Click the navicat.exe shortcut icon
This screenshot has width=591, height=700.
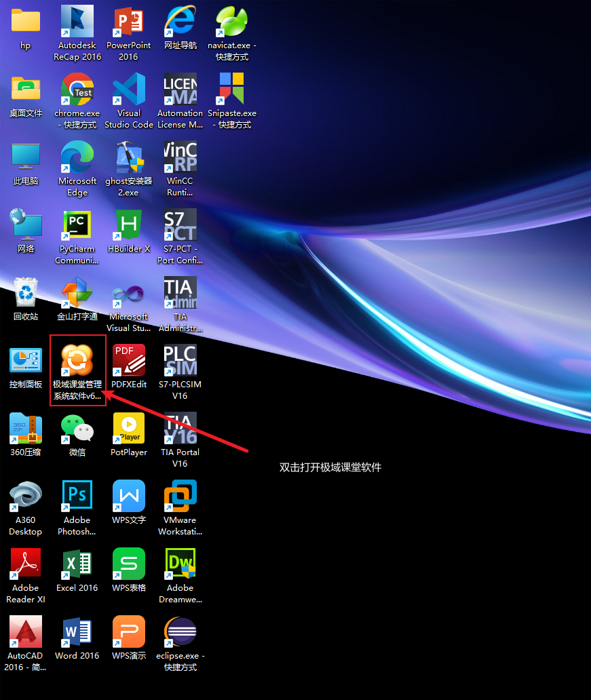point(231,22)
